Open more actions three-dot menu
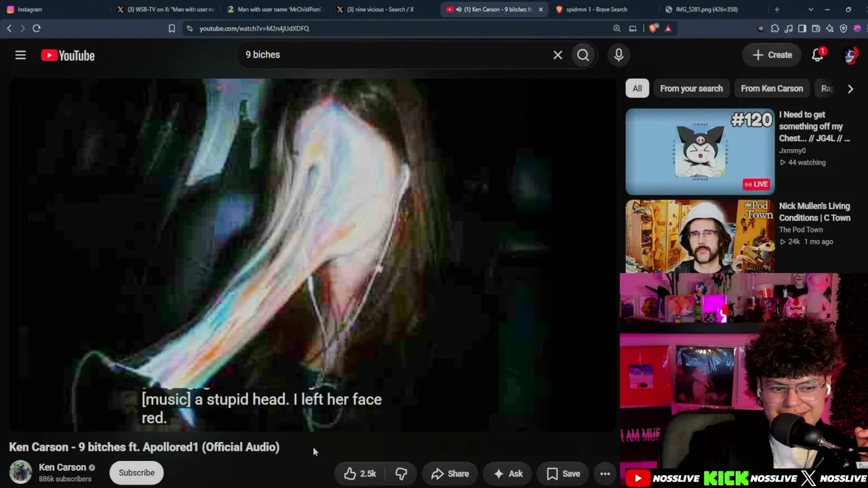This screenshot has width=868, height=488. 605,474
